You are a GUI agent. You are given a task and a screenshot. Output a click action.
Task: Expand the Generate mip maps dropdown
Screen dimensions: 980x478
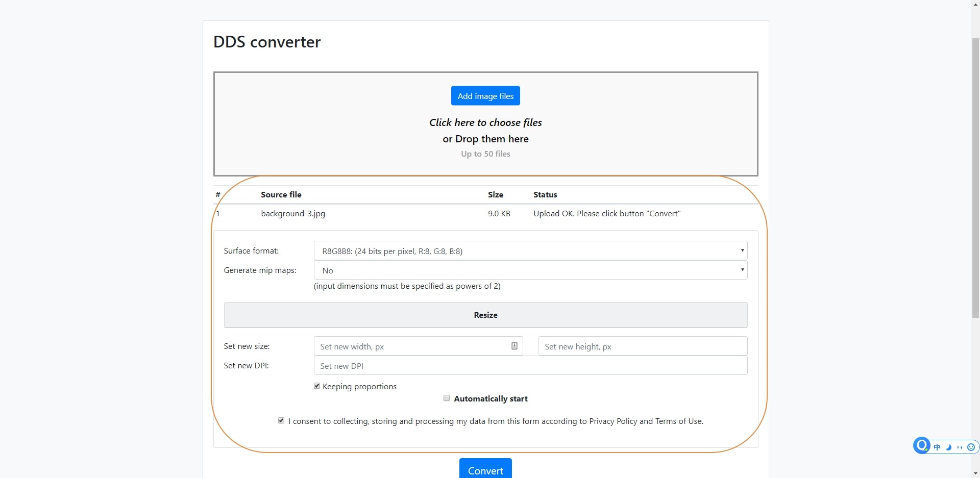530,270
